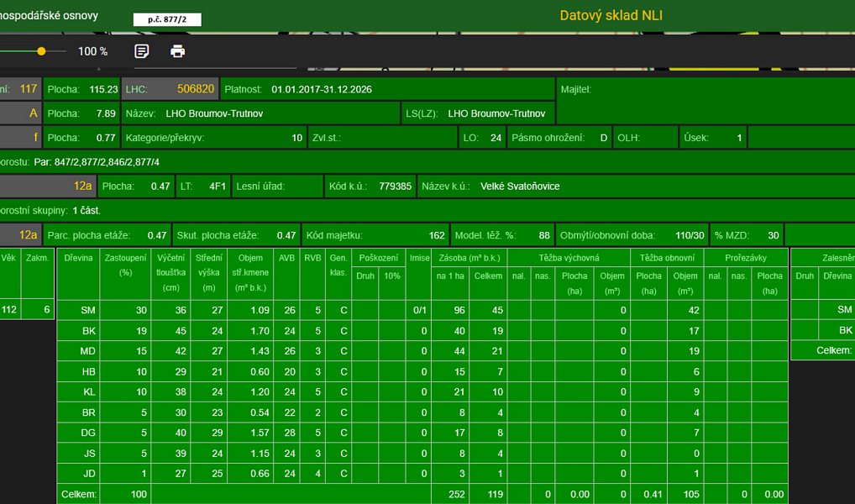This screenshot has height=504, width=855.
Task: Click the LT value 4F1
Action: (x=218, y=186)
